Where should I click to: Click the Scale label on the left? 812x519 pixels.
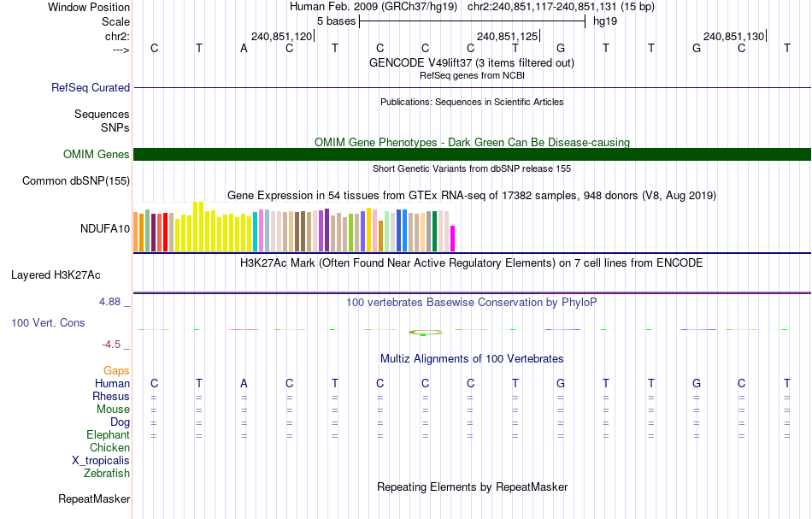[116, 21]
